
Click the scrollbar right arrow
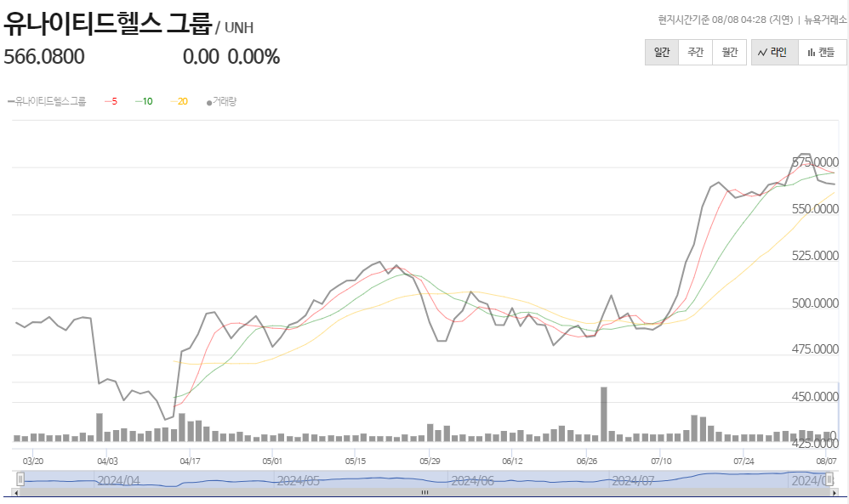[x=835, y=493]
